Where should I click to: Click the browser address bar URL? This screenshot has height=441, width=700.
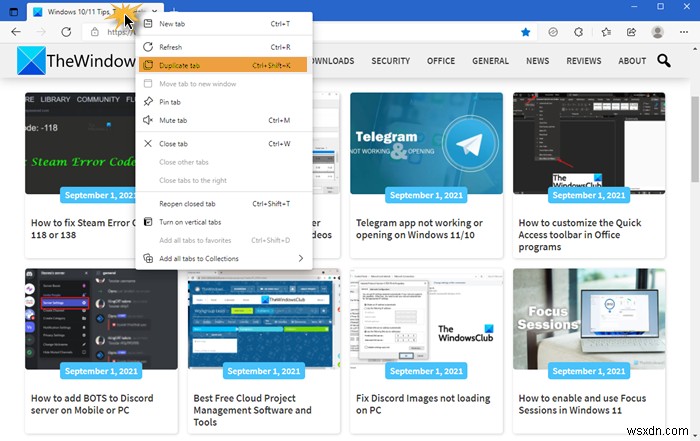tap(121, 32)
